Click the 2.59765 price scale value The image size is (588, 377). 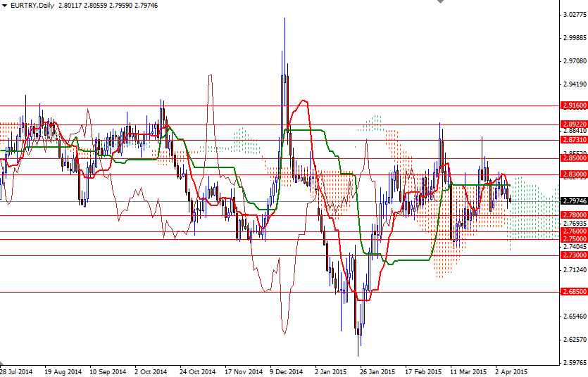click(575, 363)
